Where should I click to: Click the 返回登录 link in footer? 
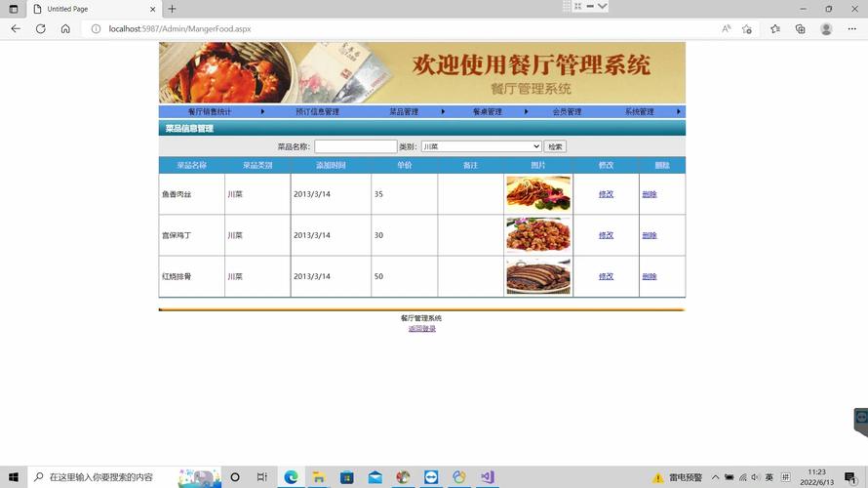pos(422,329)
